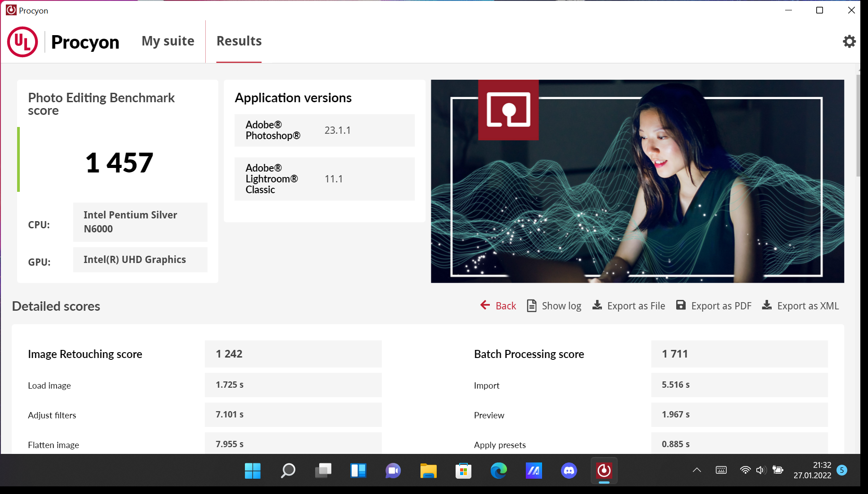The width and height of the screenshot is (868, 494).
Task: Expand the hidden system tray icons chevron
Action: [x=696, y=470]
